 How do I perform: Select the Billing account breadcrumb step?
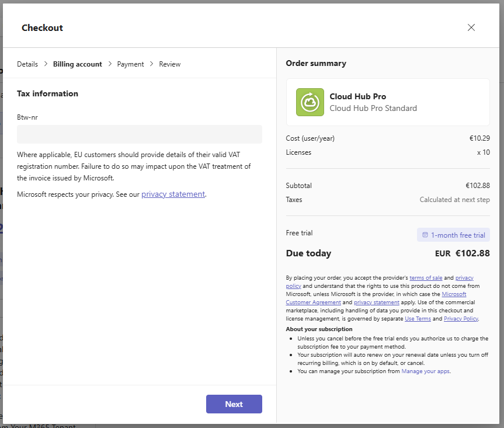(x=78, y=64)
